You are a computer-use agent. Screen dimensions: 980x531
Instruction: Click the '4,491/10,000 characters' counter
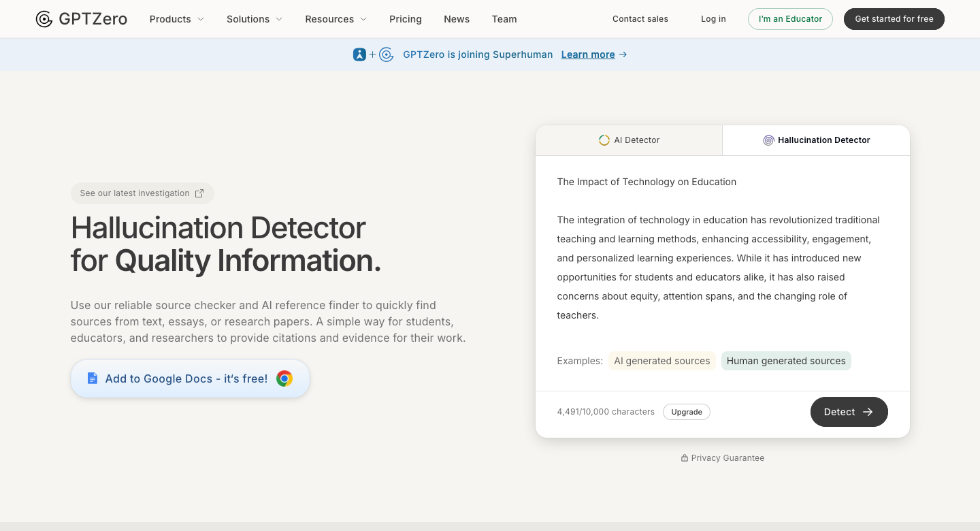[x=606, y=412]
